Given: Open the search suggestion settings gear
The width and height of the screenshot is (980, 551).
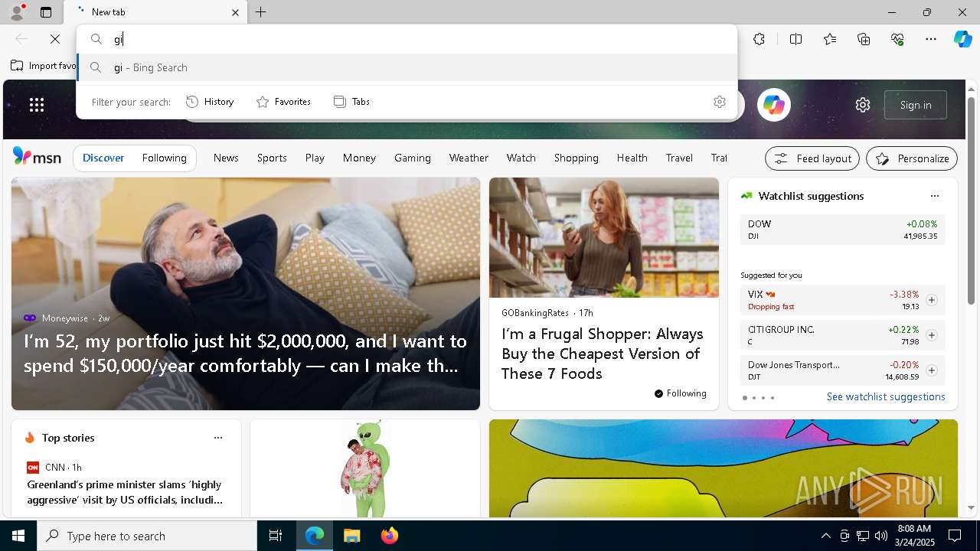Looking at the screenshot, I should click(720, 102).
